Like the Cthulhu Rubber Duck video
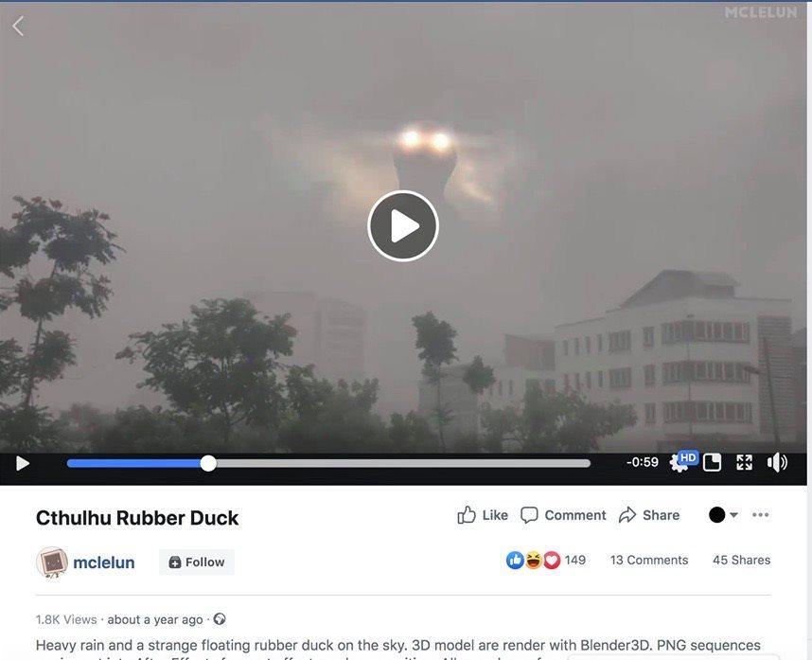The width and height of the screenshot is (812, 660). 483,515
